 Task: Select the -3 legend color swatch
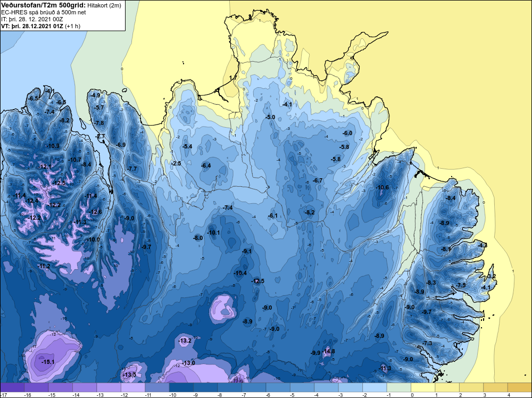tap(351, 387)
